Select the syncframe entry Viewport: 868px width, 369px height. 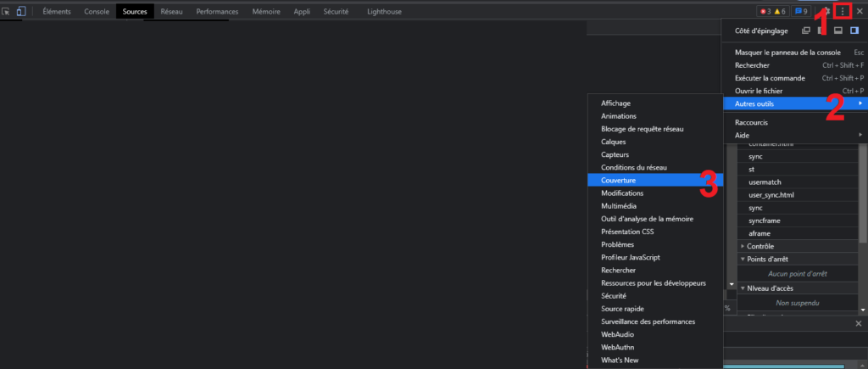point(798,221)
